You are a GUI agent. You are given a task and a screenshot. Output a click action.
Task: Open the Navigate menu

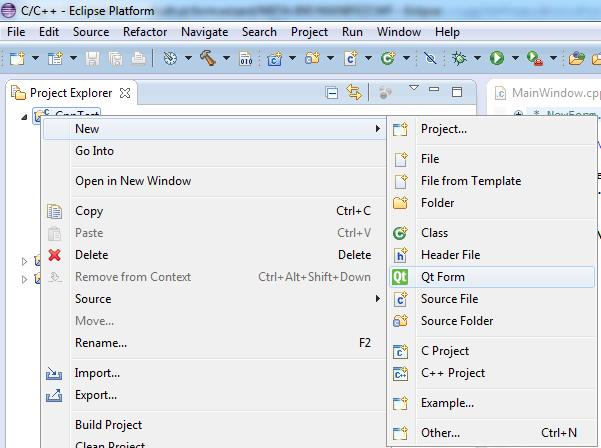coord(205,32)
